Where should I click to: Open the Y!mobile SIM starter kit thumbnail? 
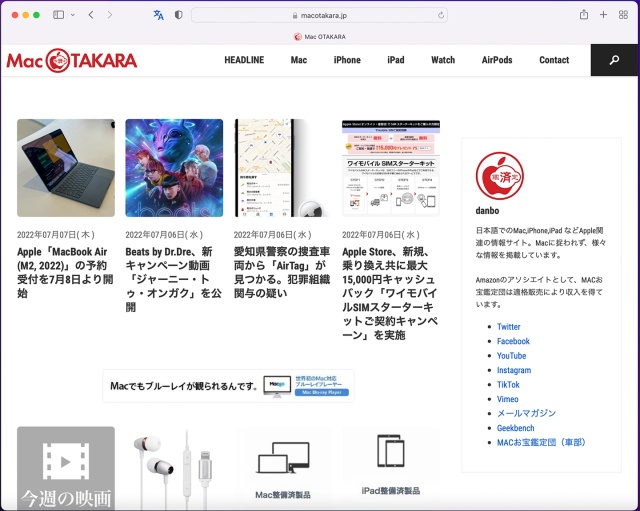pyautogui.click(x=391, y=168)
